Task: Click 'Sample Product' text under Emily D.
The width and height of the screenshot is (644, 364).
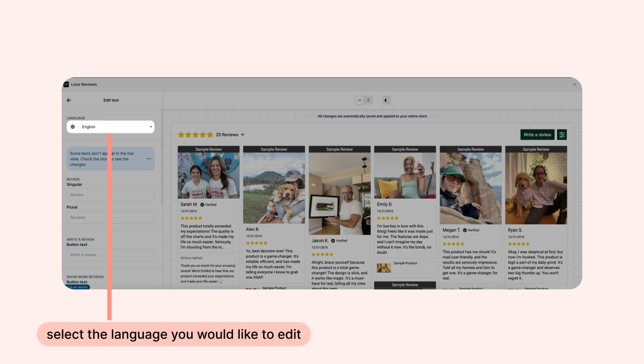Action: click(405, 263)
